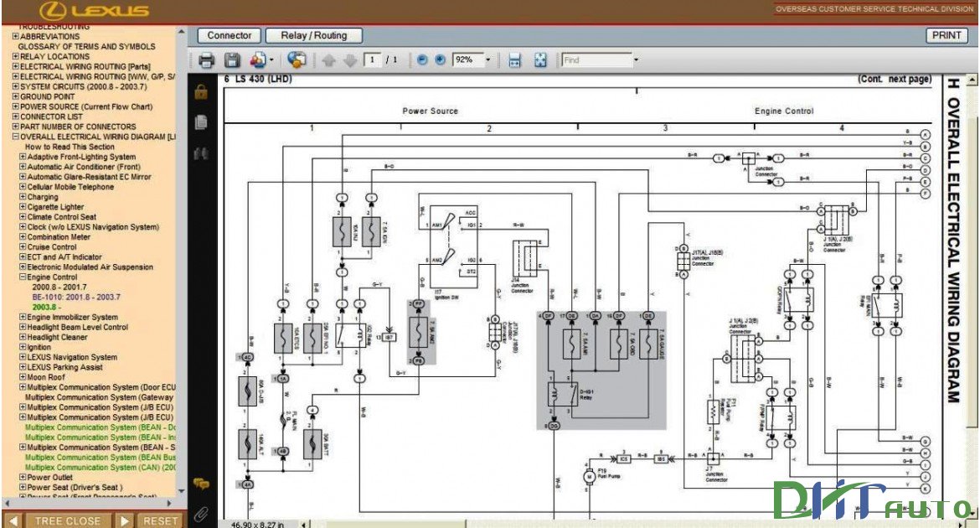Open the export icon dropdown arrow
980x528 pixels.
(x=271, y=60)
